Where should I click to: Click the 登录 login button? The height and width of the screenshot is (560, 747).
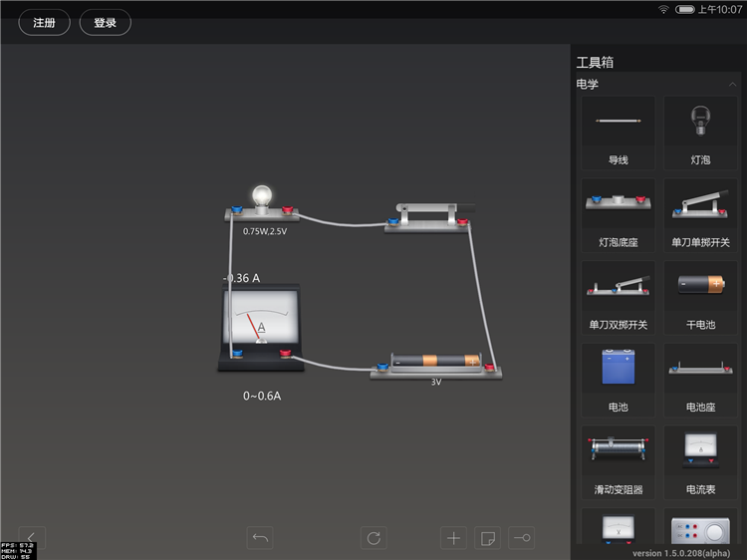click(x=106, y=22)
